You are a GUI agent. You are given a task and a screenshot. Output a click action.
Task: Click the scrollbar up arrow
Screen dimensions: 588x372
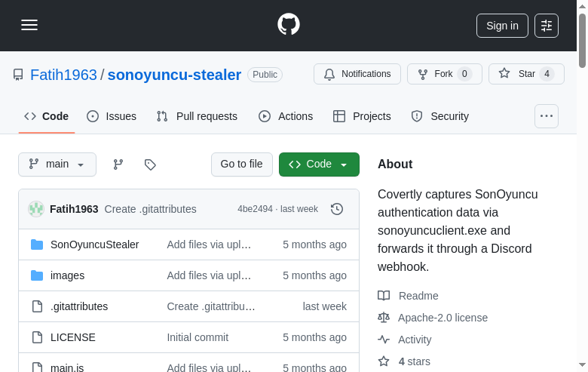pyautogui.click(x=582, y=6)
